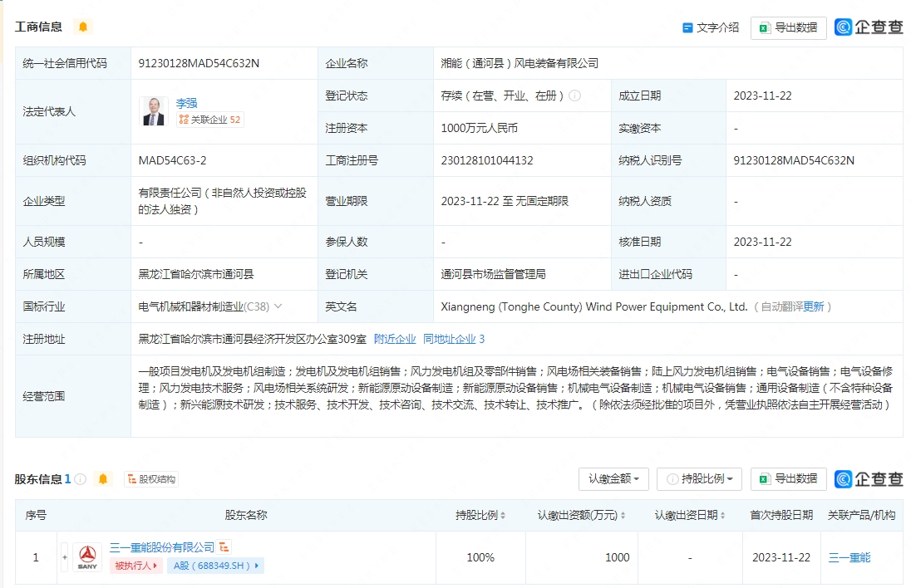Click the SANY company logo
The width and height of the screenshot is (911, 588).
88,557
